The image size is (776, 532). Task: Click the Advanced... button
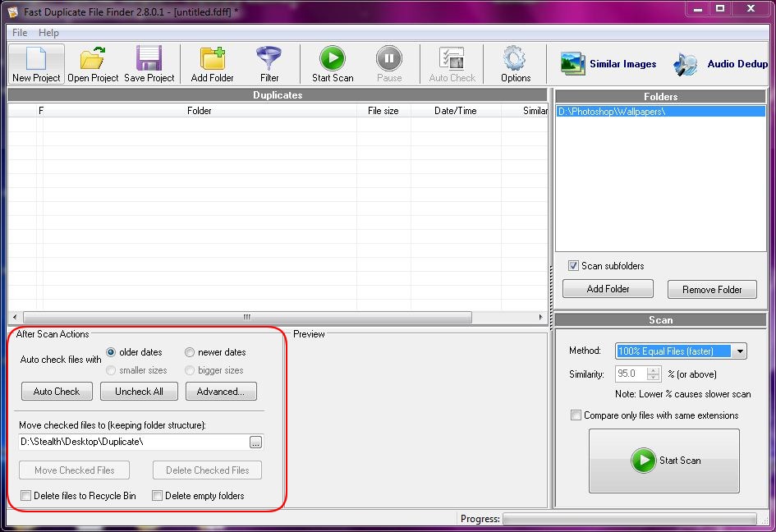tap(221, 392)
